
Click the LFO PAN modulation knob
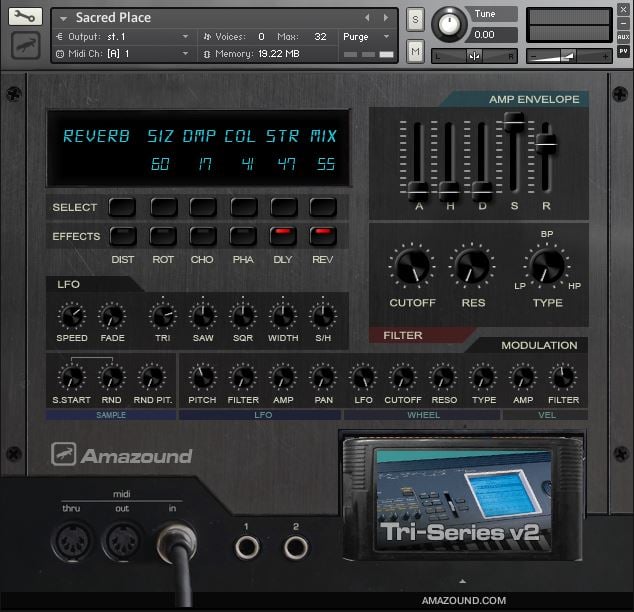pos(323,378)
